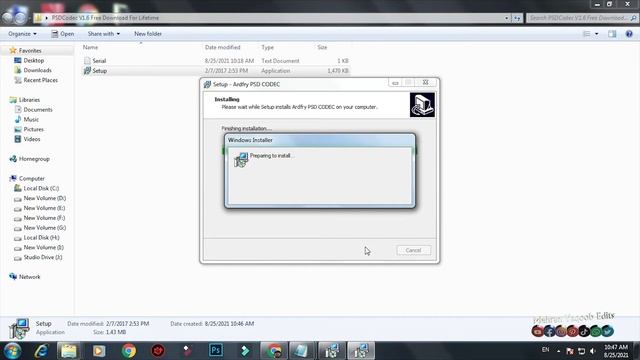Sort files by Type column
The width and height of the screenshot is (640, 360).
(267, 47)
